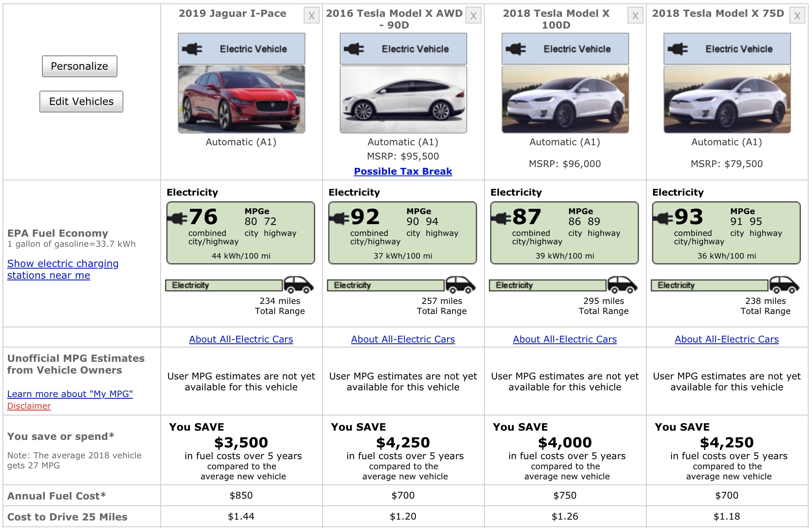812x528 pixels.
Task: Select the 44 kWh/100 mi value
Action: click(x=241, y=256)
